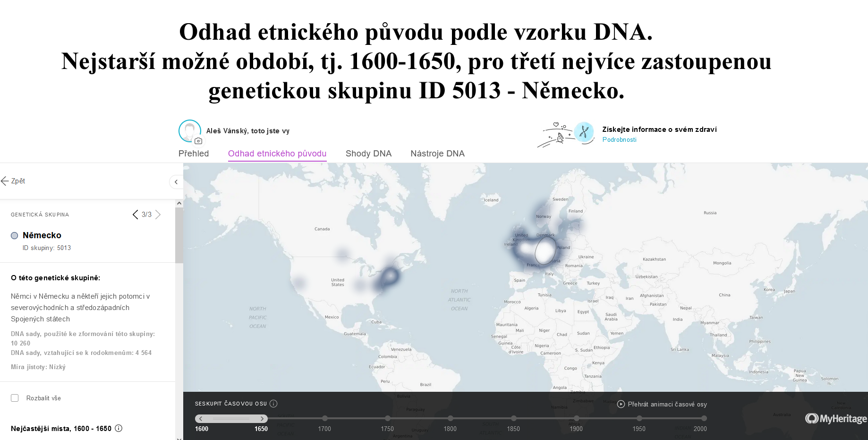The width and height of the screenshot is (868, 440).
Task: Select the 1900 point on timeline
Action: (577, 419)
